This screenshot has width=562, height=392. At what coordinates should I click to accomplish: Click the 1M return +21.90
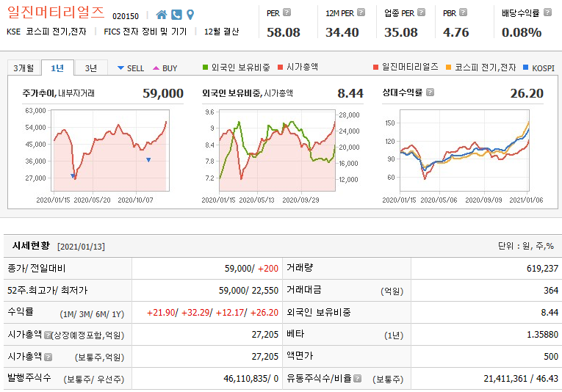point(161,313)
